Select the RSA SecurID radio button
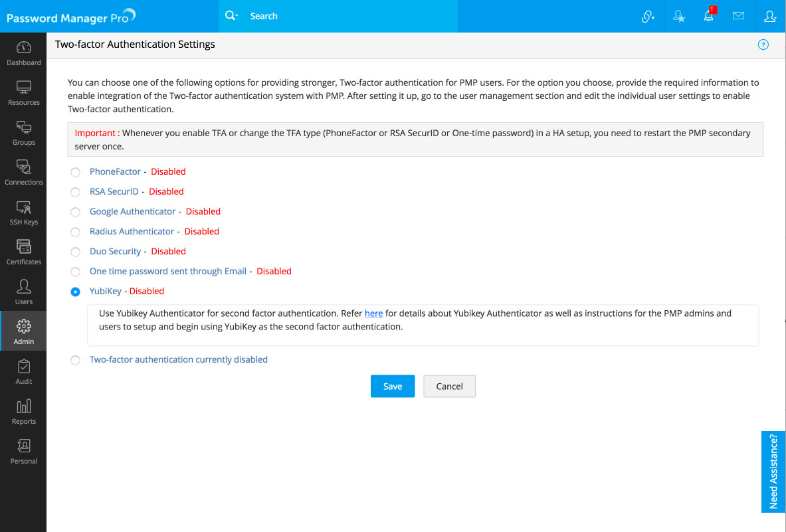Screen dimensions: 786x532 [75, 193]
